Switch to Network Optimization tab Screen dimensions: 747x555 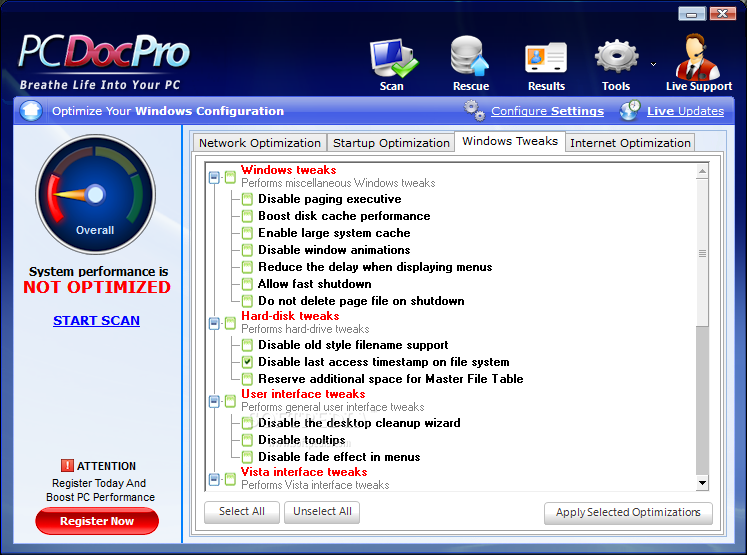pos(260,143)
